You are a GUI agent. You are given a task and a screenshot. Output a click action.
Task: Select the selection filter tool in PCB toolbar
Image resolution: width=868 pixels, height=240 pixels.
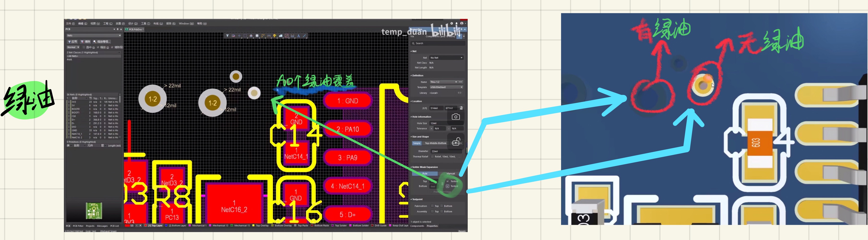click(227, 36)
